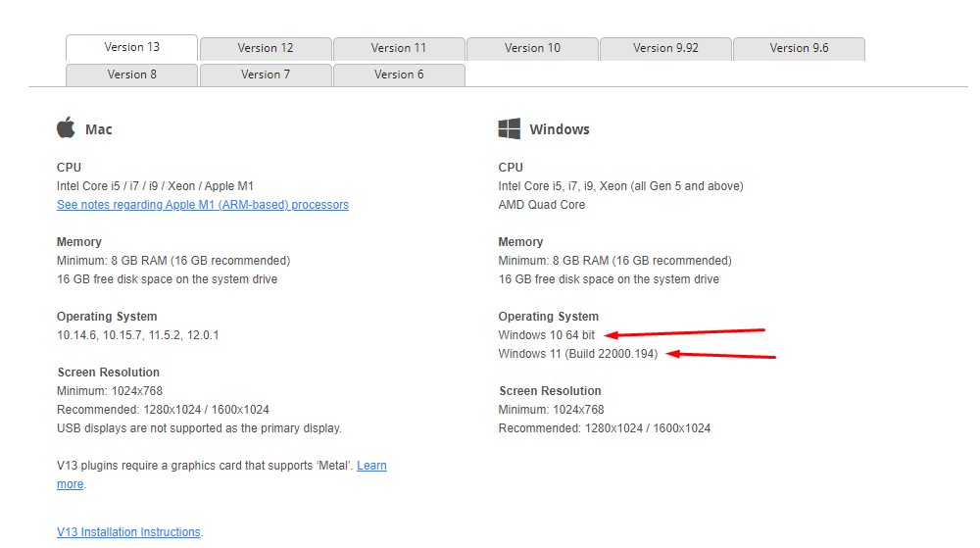Click the Windows 11 build number text

[x=578, y=354]
